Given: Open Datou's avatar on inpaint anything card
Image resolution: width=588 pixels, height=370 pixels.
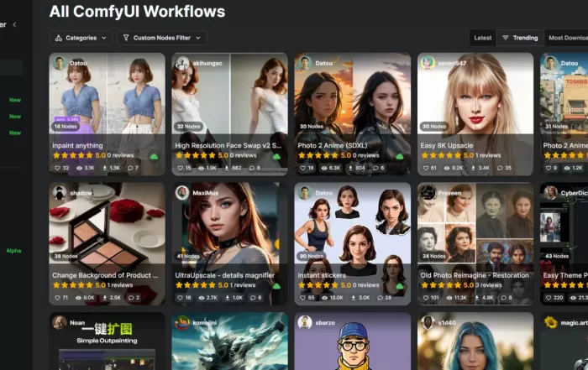Looking at the screenshot, I should click(x=60, y=63).
